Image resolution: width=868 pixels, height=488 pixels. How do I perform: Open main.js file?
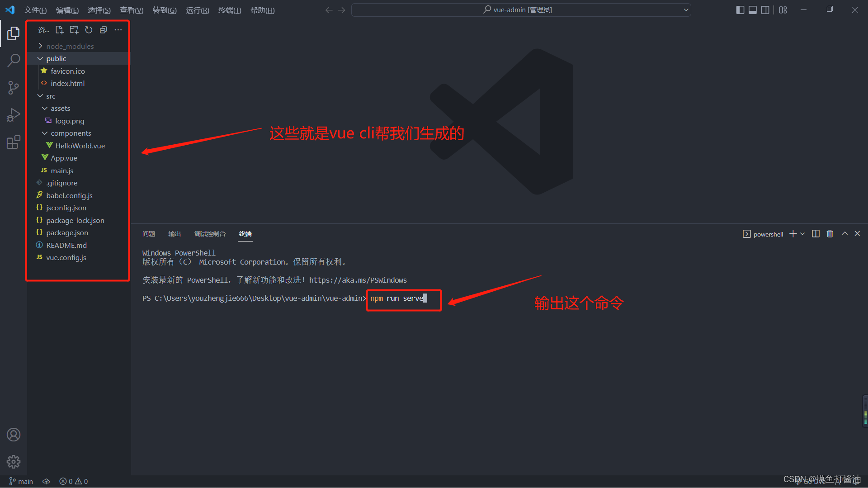78,171
